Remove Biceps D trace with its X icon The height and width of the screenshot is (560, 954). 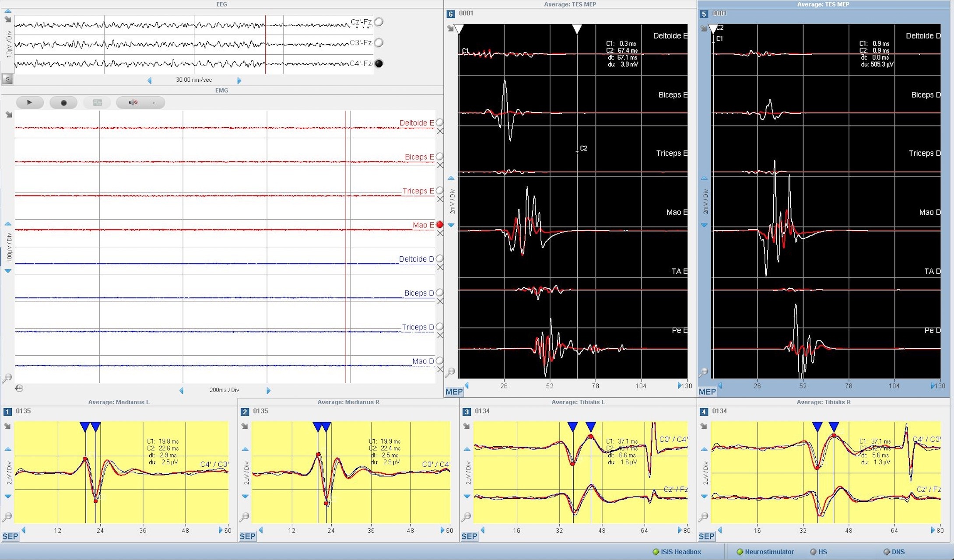(440, 301)
